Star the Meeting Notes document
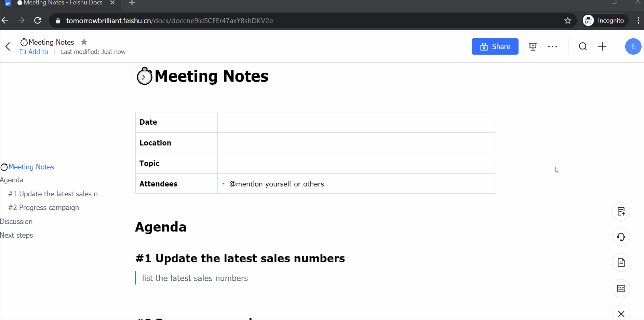 (84, 42)
